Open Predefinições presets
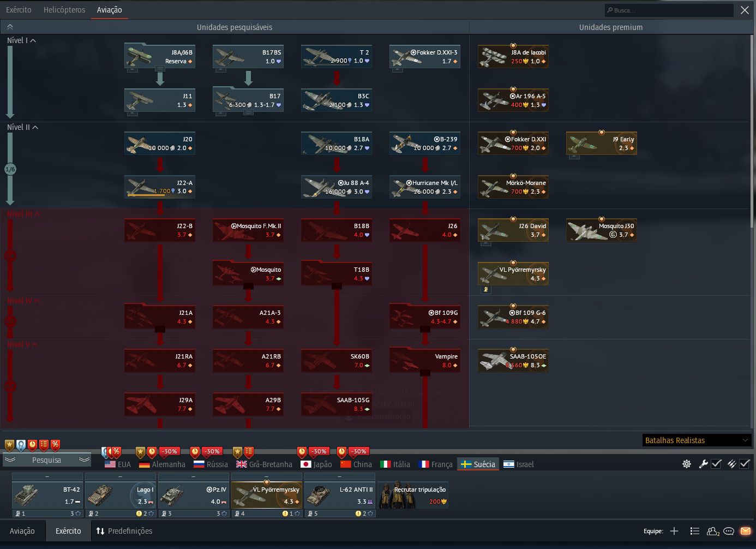The width and height of the screenshot is (756, 549). pyautogui.click(x=124, y=531)
